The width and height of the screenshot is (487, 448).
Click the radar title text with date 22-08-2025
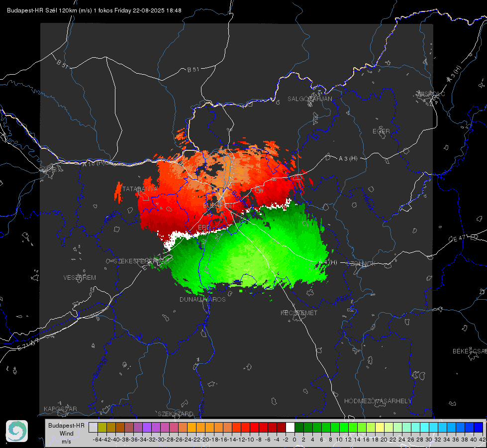pyautogui.click(x=94, y=10)
